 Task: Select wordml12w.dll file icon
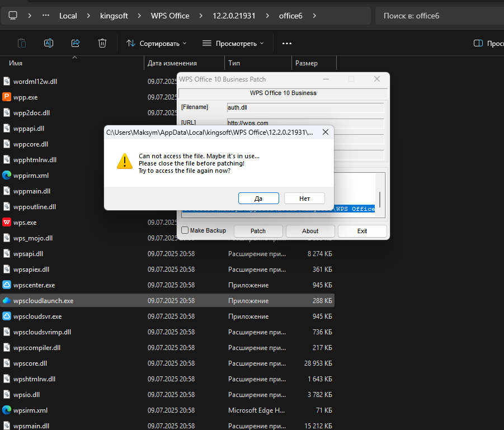[x=6, y=81]
